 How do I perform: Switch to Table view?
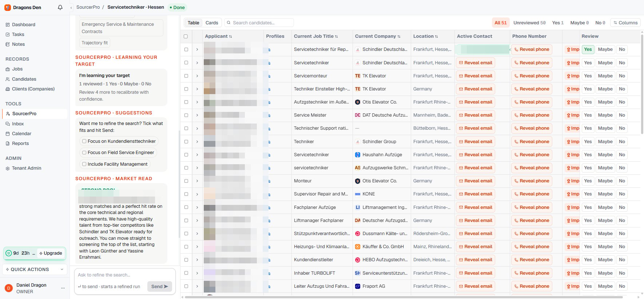click(x=193, y=23)
